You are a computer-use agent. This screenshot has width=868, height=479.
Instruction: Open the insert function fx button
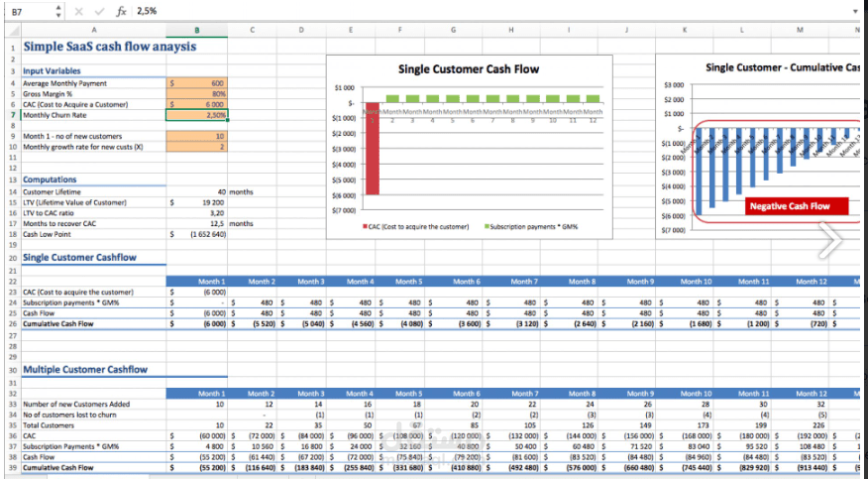point(121,11)
